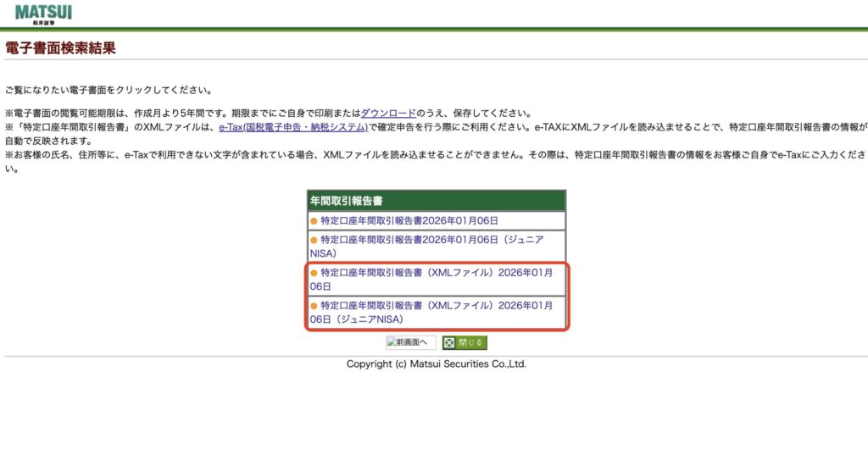Click orange bullet beside first XMLファイル report
The width and height of the screenshot is (868, 466).
coord(314,273)
